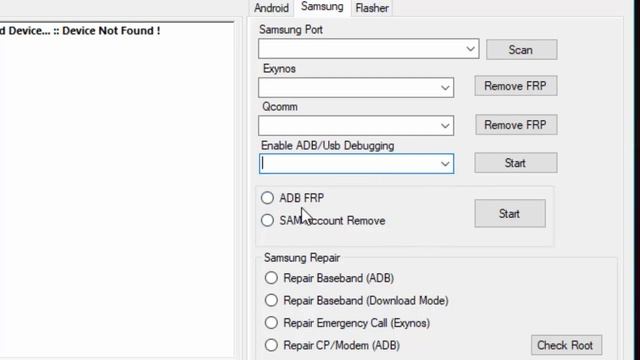Select Repair Emergency Call (Exynos)
This screenshot has height=360, width=640.
(271, 323)
